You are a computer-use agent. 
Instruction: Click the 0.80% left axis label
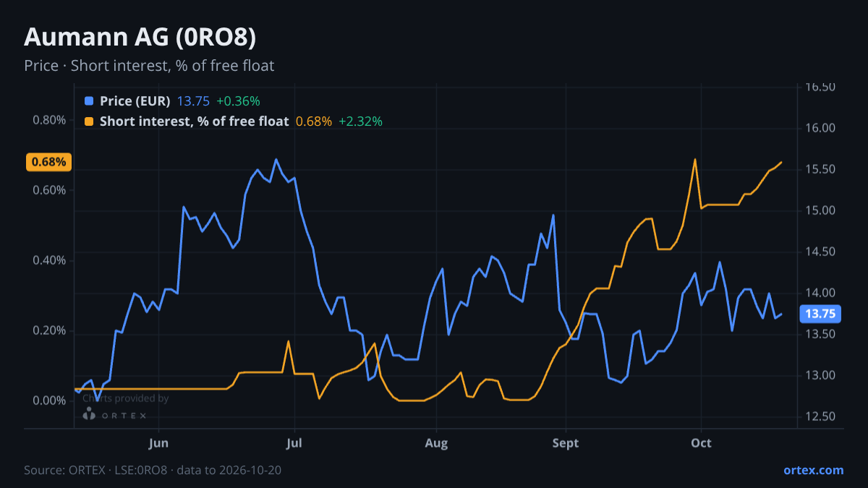pos(49,120)
